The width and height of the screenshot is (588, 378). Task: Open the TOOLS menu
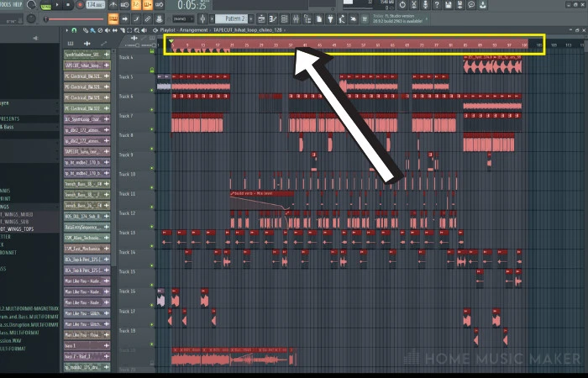point(5,4)
